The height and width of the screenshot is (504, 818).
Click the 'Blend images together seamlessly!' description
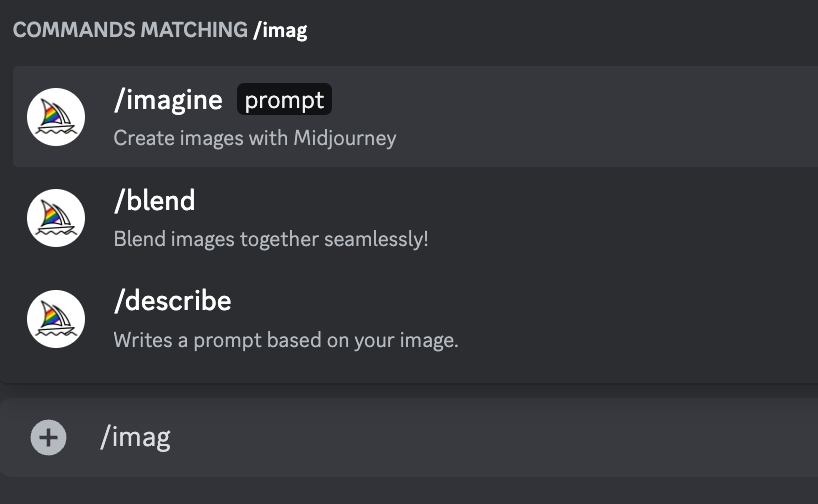271,239
